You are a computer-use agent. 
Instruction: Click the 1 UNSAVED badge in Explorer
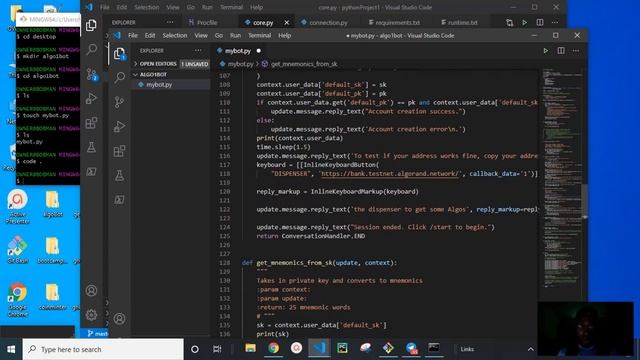coord(195,64)
